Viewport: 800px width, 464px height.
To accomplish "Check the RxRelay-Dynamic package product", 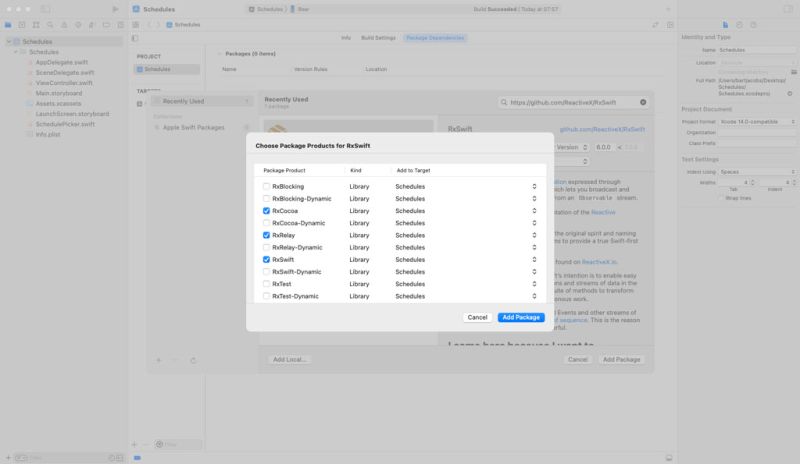I will tap(266, 248).
